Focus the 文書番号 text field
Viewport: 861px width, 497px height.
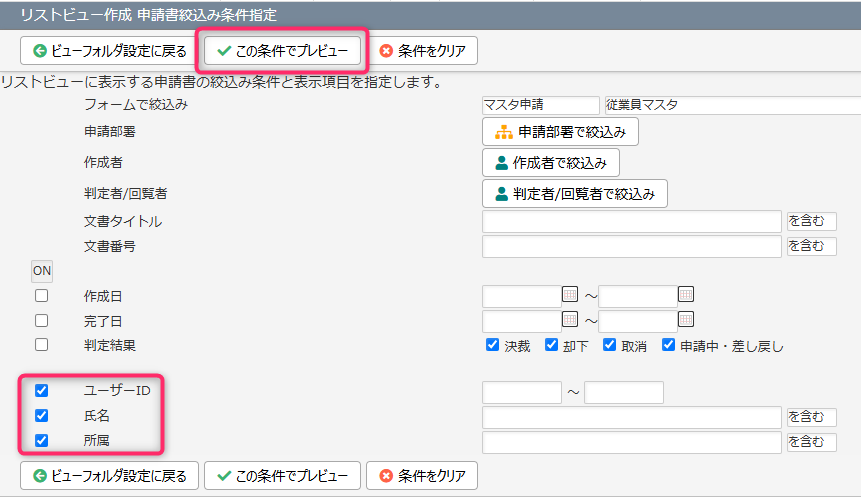pos(631,246)
